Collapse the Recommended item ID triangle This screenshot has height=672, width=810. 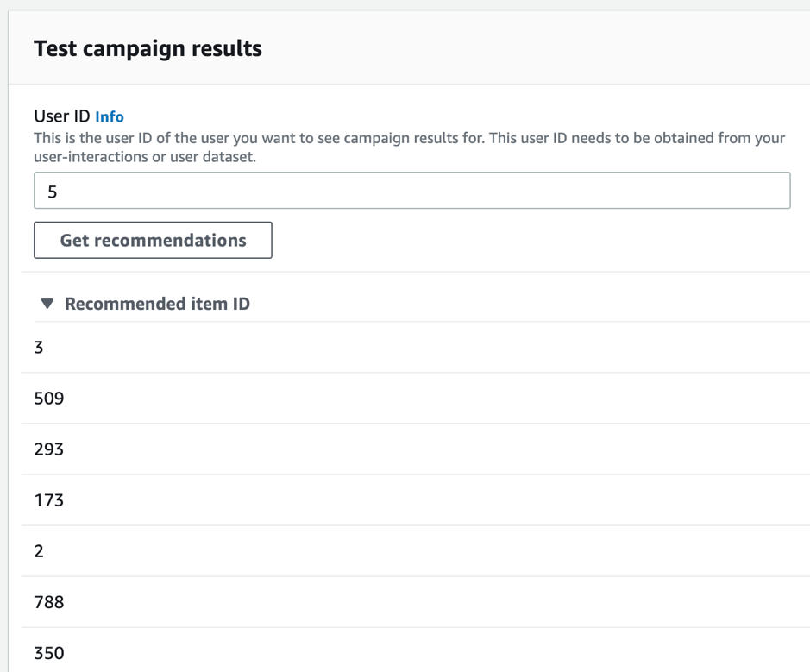pyautogui.click(x=47, y=304)
